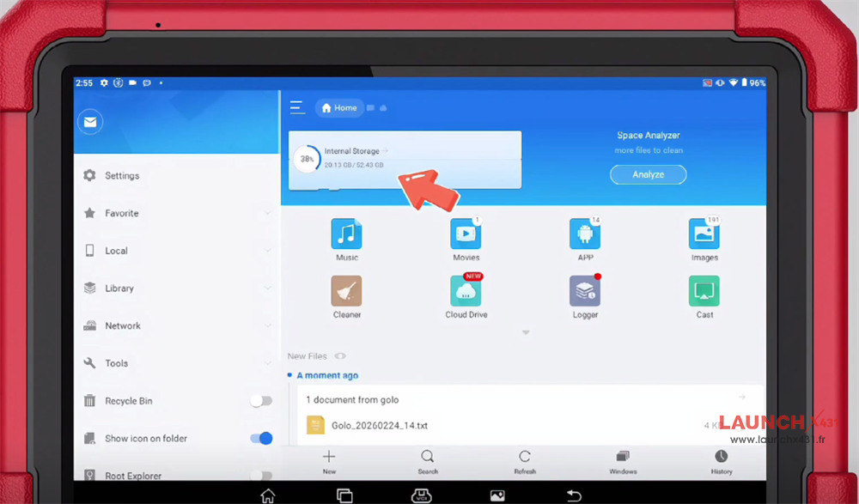The height and width of the screenshot is (504, 859).
Task: Tap Refresh in the bottom toolbar
Action: 525,461
